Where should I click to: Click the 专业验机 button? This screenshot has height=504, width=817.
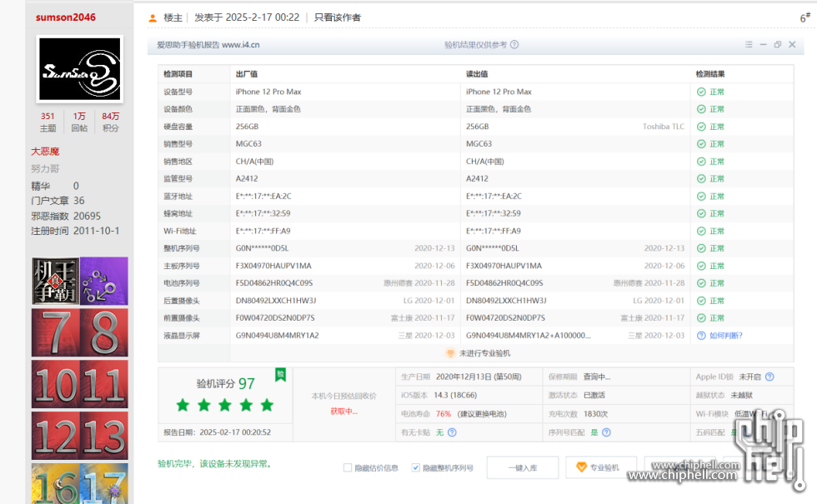tap(601, 467)
